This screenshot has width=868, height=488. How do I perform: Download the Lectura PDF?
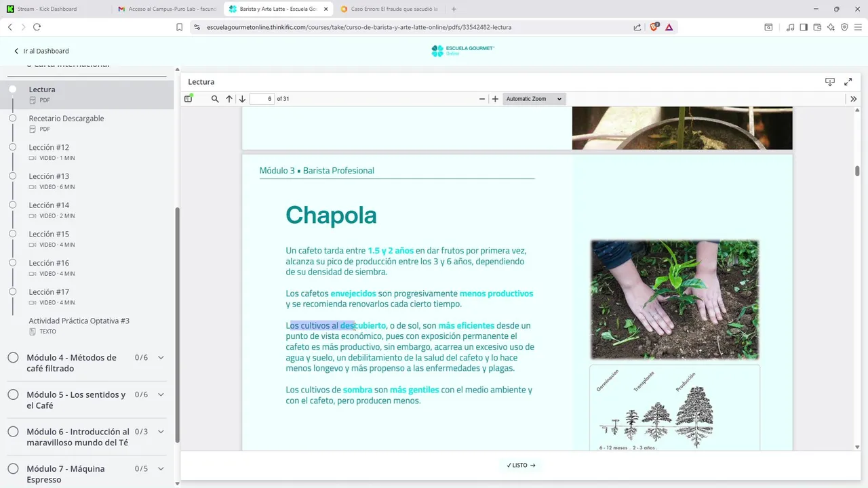click(x=829, y=82)
